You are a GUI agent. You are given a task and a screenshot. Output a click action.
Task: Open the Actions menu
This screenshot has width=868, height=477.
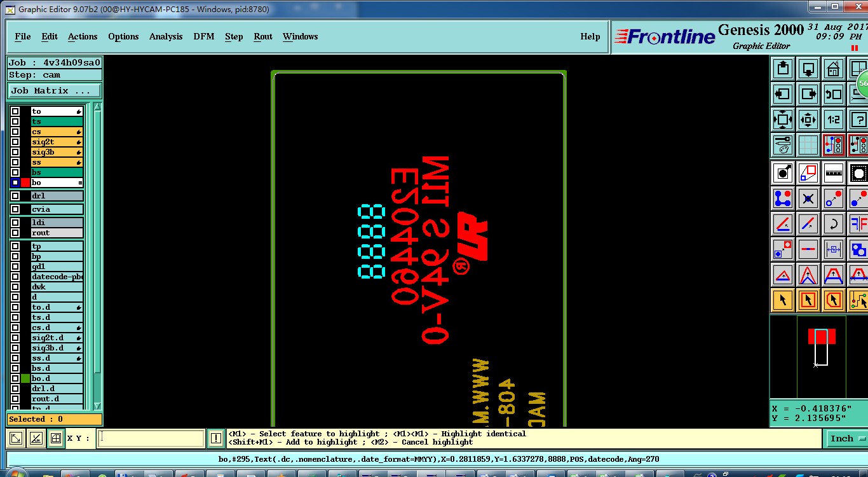coord(83,36)
